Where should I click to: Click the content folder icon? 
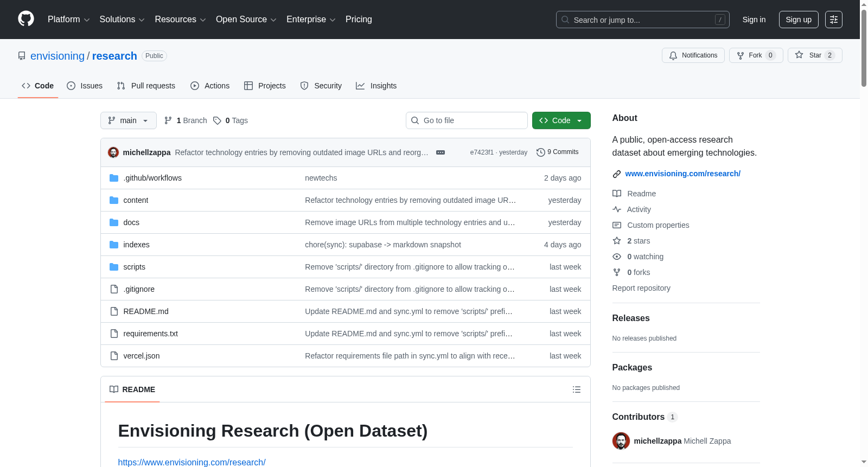click(x=114, y=200)
